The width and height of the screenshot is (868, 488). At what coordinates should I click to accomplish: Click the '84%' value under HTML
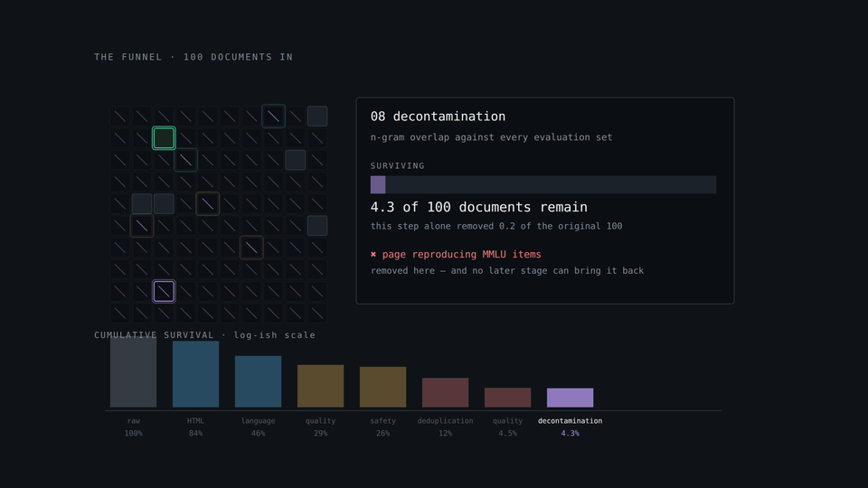coord(195,433)
